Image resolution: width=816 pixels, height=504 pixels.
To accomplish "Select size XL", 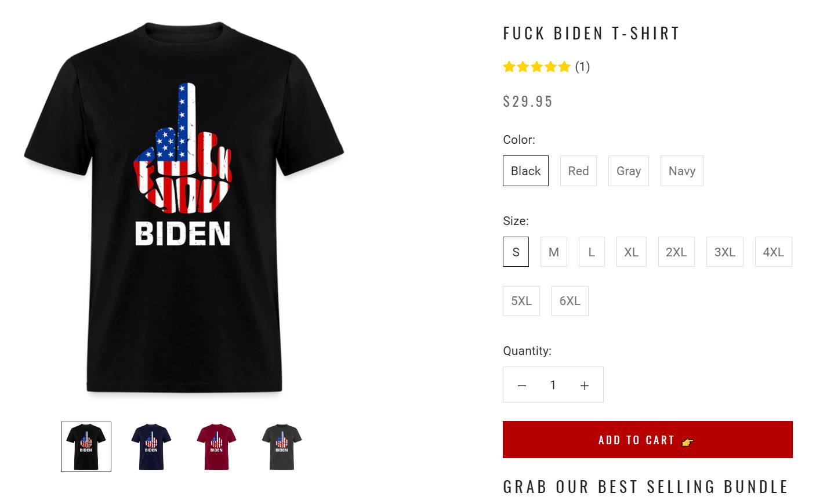I will 631,252.
